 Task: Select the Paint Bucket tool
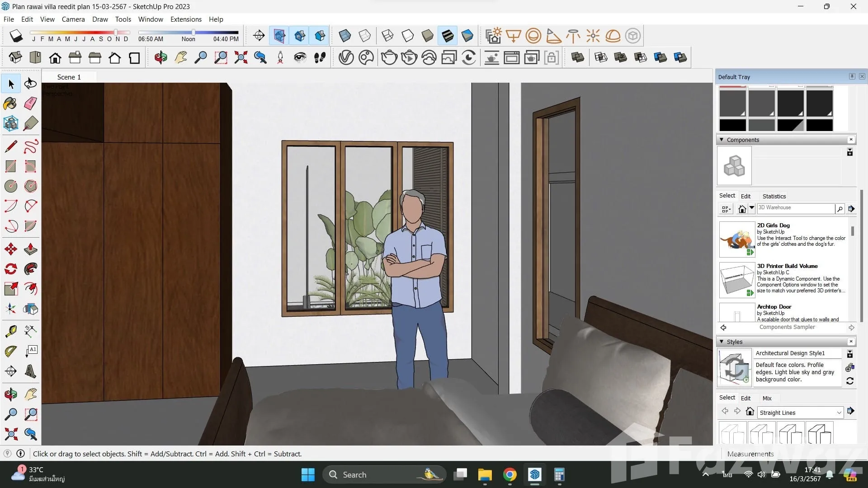click(x=10, y=103)
